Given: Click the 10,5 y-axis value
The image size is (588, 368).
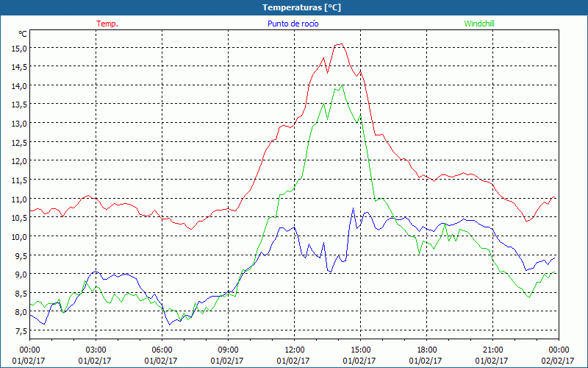Looking at the screenshot, I should click(x=19, y=218).
